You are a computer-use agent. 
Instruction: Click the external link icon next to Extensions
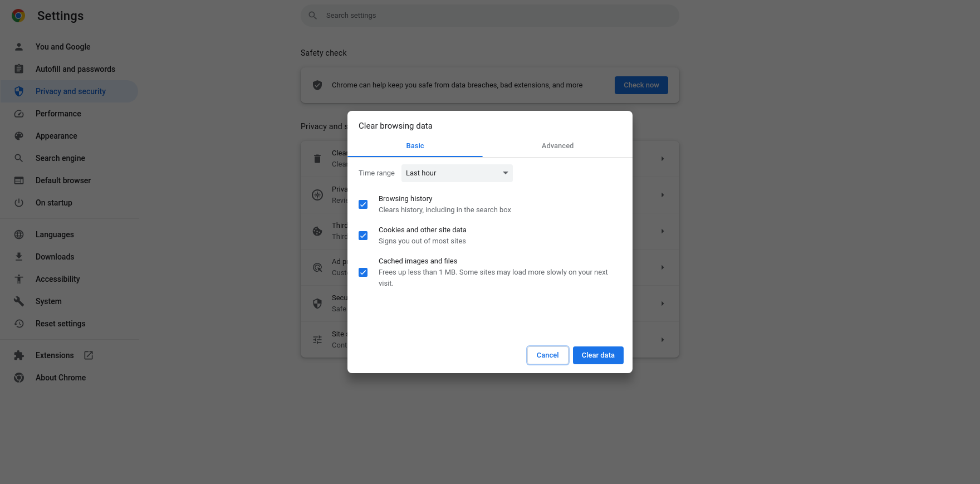point(89,355)
